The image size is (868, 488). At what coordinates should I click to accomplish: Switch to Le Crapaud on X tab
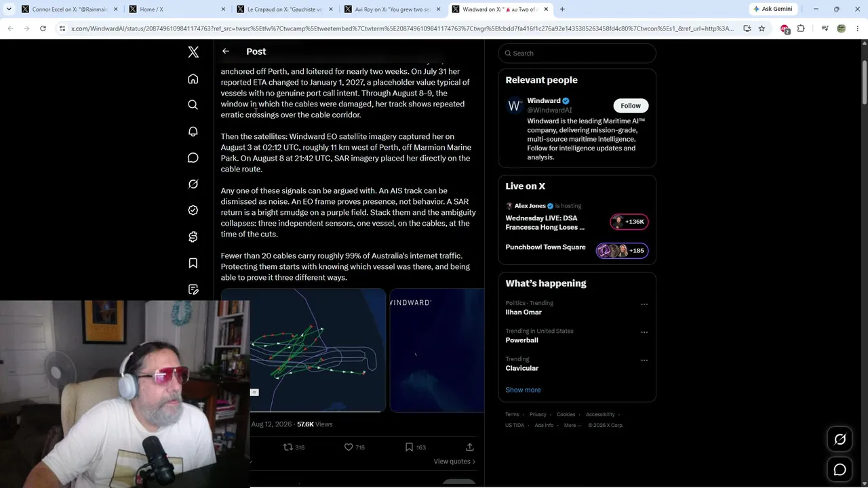[285, 9]
